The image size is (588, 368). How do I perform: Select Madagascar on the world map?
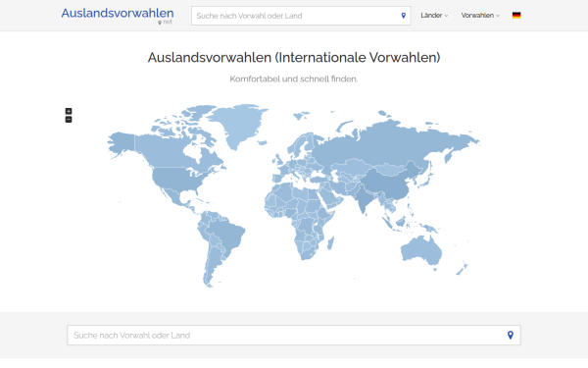click(331, 243)
